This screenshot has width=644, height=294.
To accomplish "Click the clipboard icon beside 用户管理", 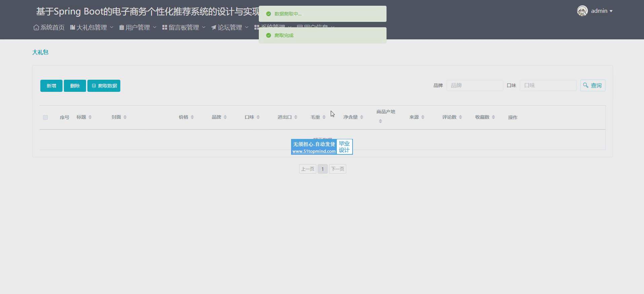I will (122, 28).
